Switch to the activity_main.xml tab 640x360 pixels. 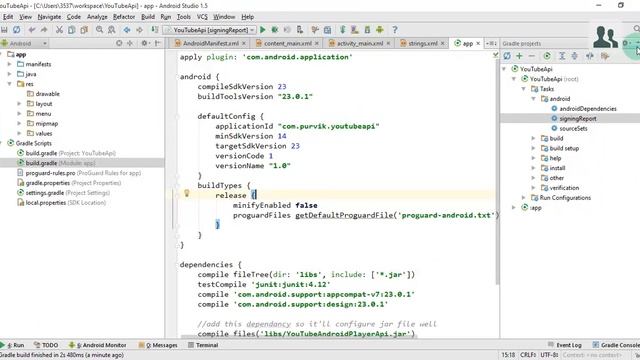click(x=360, y=43)
